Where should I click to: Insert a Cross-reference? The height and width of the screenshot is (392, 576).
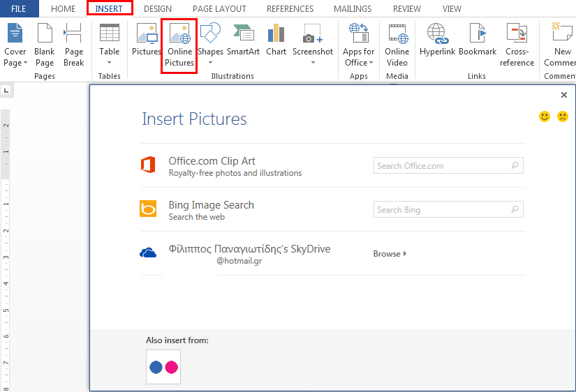[517, 45]
